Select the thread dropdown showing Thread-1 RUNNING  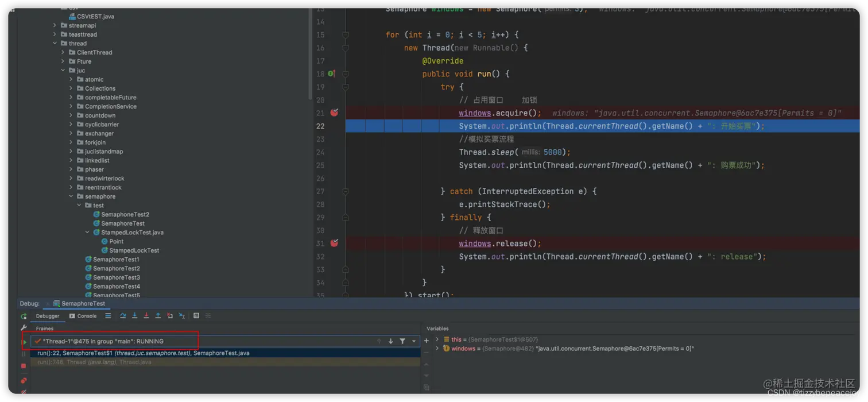(x=225, y=341)
